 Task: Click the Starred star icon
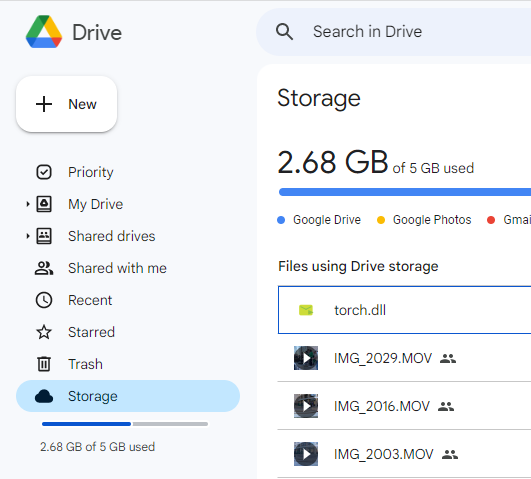pos(44,332)
